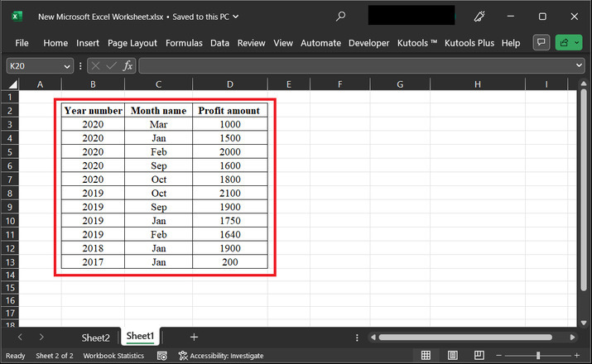Expand the Name Box dropdown arrow
The height and width of the screenshot is (364, 592).
(67, 66)
